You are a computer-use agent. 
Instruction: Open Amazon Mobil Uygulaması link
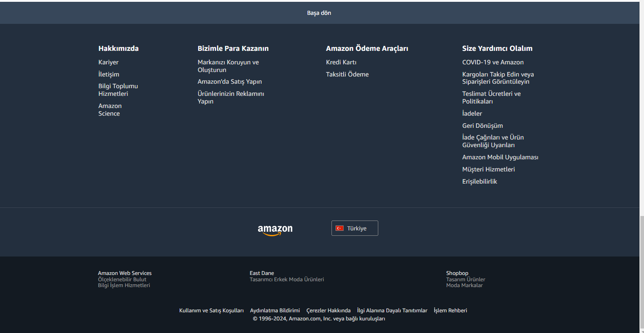[500, 157]
